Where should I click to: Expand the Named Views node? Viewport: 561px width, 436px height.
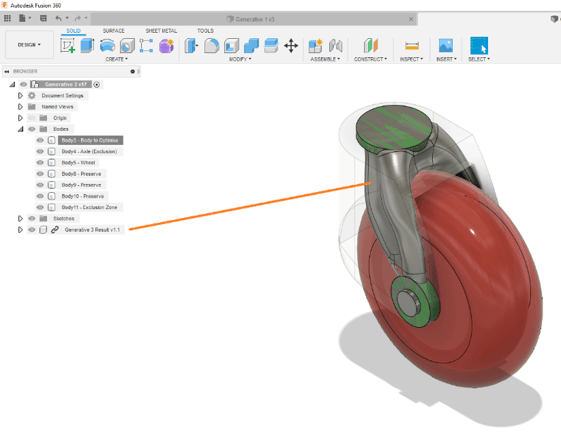click(20, 107)
